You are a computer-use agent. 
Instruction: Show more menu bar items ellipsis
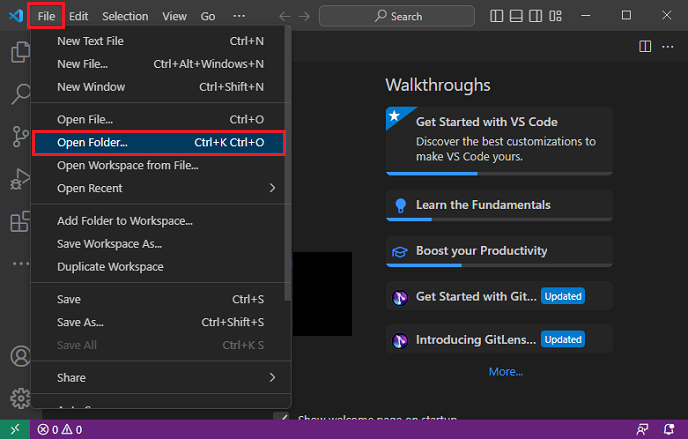[239, 16]
